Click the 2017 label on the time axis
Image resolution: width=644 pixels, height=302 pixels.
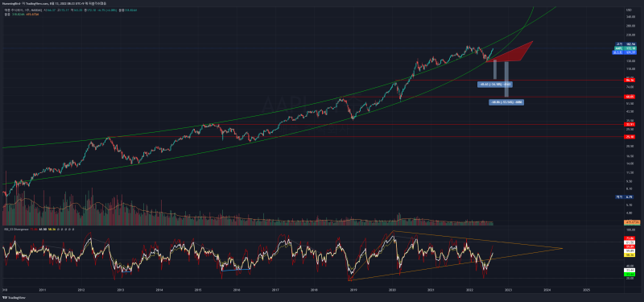pos(276,290)
